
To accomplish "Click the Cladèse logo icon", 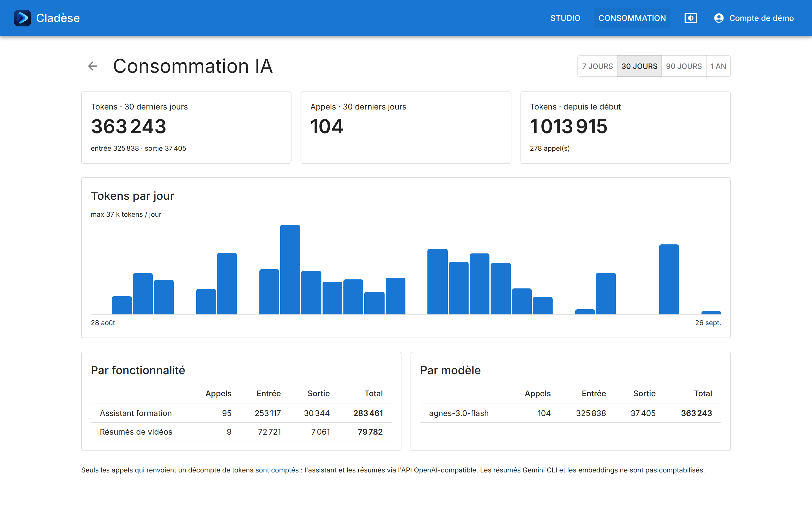I will pyautogui.click(x=23, y=18).
